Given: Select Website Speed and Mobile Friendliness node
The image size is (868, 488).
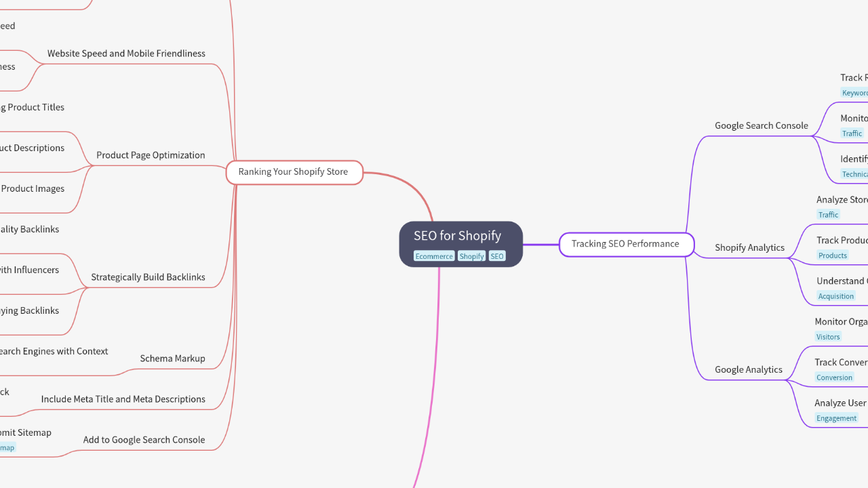Looking at the screenshot, I should (126, 54).
